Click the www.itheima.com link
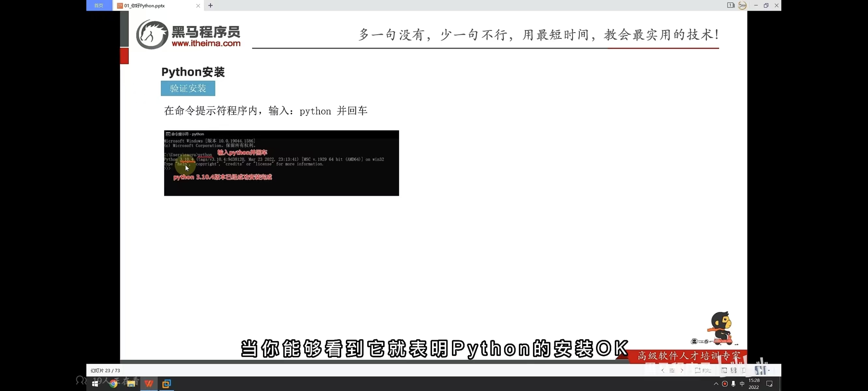This screenshot has width=868, height=391. point(206,43)
